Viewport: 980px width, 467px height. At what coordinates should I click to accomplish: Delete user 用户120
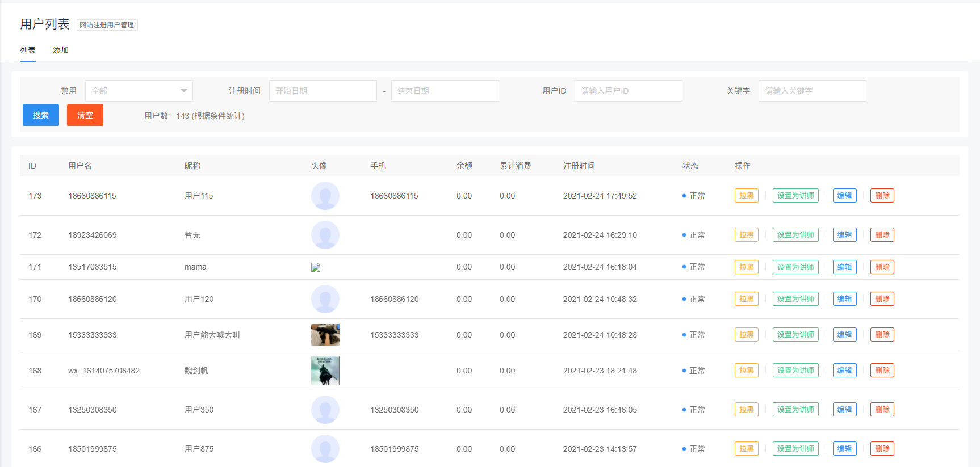(x=882, y=299)
